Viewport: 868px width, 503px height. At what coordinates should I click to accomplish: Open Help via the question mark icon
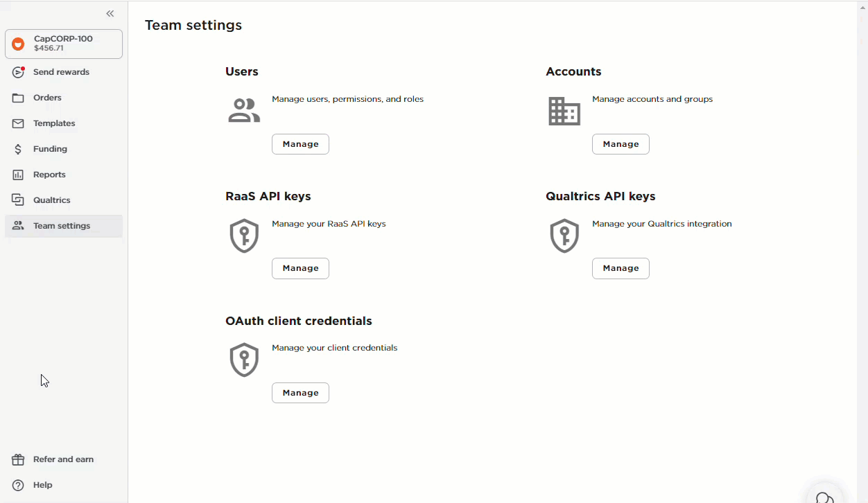(17, 485)
